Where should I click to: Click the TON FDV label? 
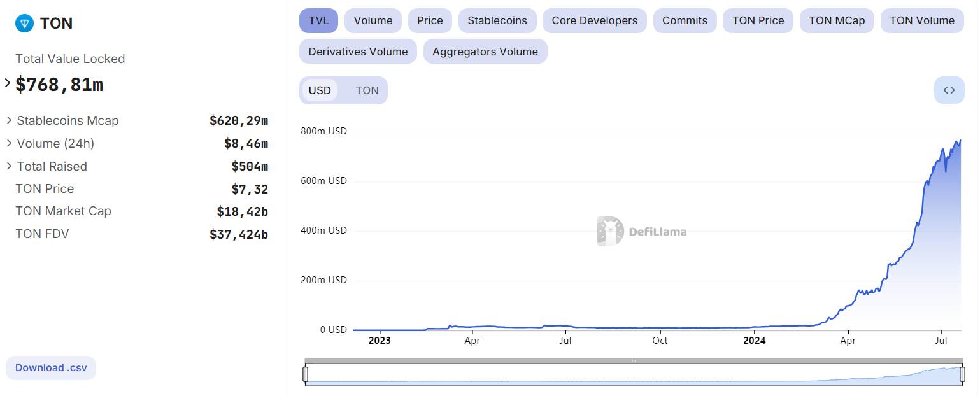point(42,234)
